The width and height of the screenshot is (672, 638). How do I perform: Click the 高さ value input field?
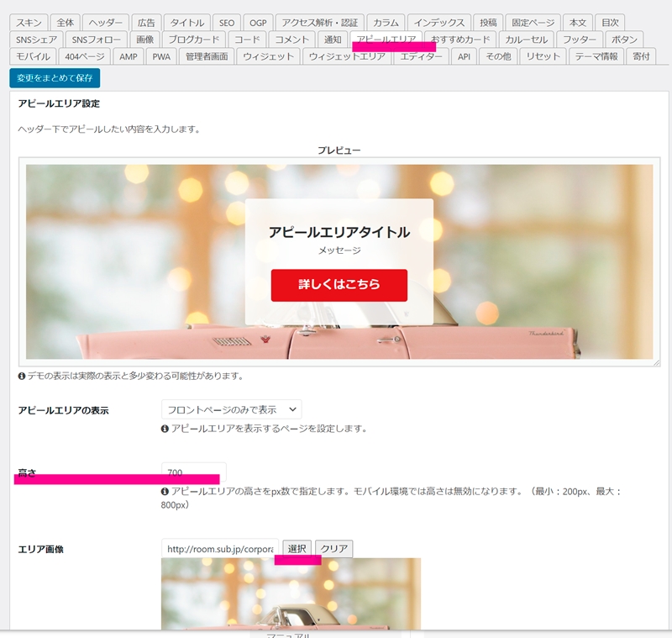click(x=195, y=473)
